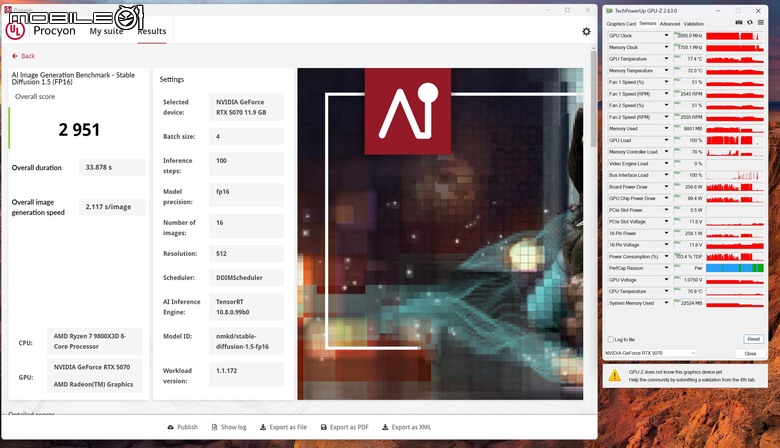The width and height of the screenshot is (780, 448).
Task: Open the NVIDIA GeForce RTX 5070 device selector
Action: pos(651,353)
